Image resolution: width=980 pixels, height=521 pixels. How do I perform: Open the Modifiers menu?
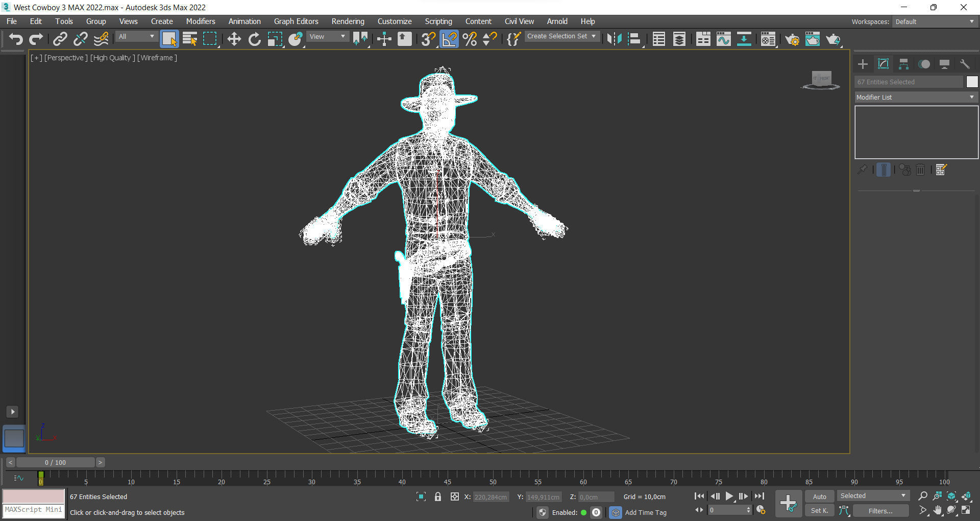[x=201, y=21]
